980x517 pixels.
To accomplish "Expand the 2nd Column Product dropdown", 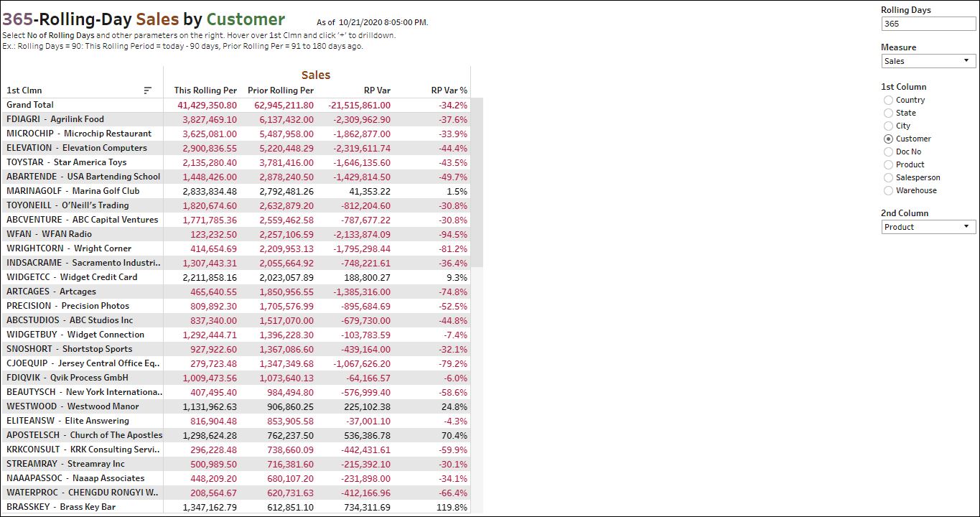I will pos(928,227).
